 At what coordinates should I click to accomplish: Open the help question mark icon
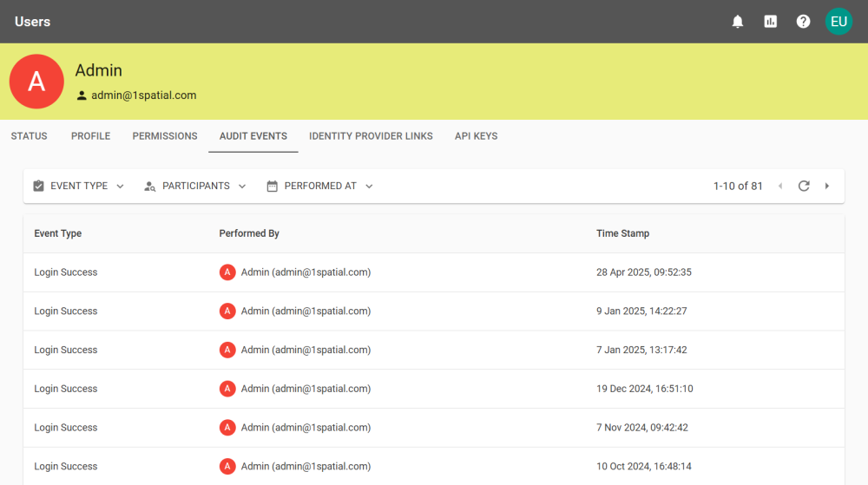(804, 22)
